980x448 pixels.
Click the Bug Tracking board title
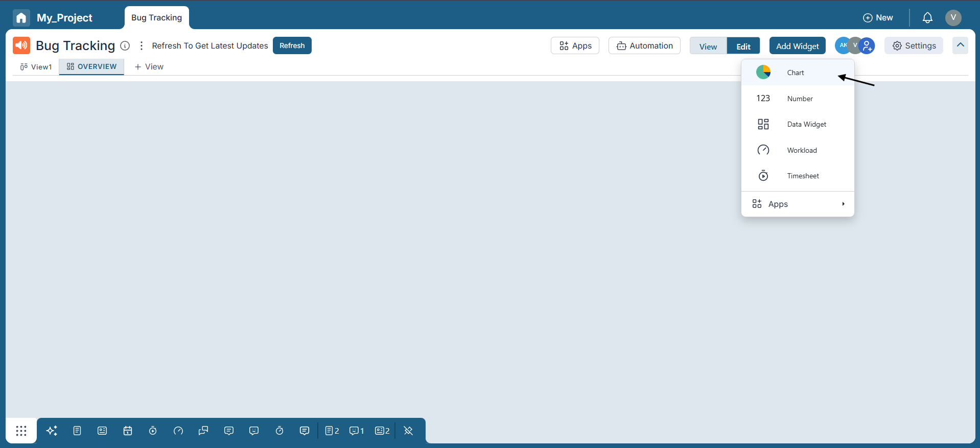(x=75, y=45)
